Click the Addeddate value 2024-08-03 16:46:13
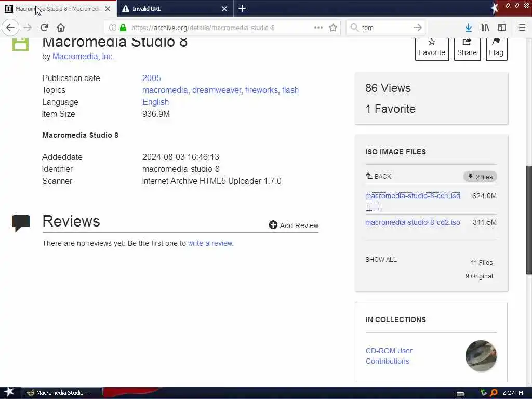This screenshot has width=532, height=399. click(180, 157)
